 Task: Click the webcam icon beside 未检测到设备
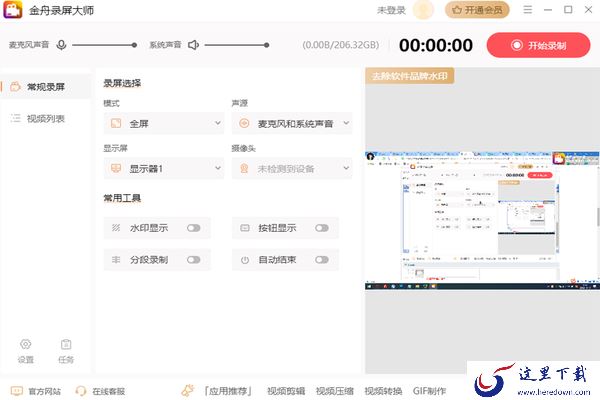click(x=244, y=168)
